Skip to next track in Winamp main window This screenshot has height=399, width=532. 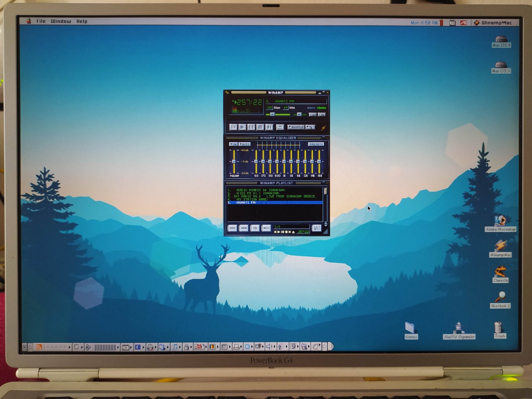click(269, 127)
